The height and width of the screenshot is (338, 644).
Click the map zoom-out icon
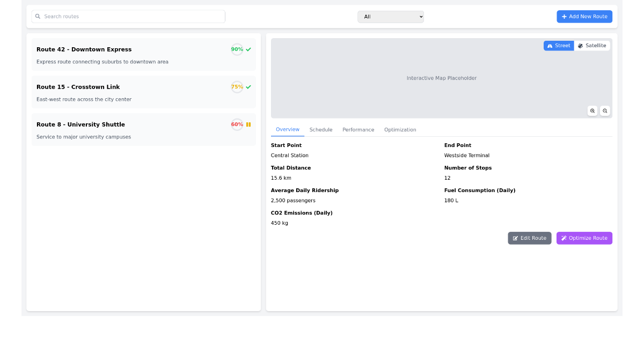[x=605, y=111]
